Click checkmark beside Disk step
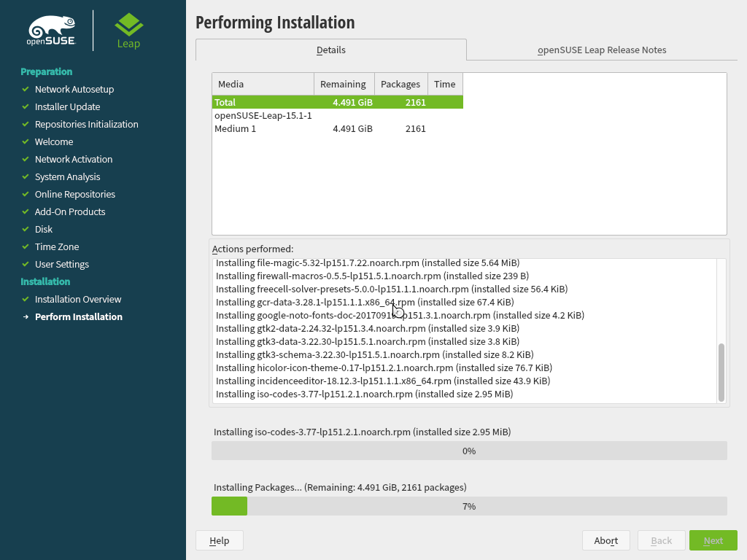This screenshot has height=560, width=747. tap(26, 229)
